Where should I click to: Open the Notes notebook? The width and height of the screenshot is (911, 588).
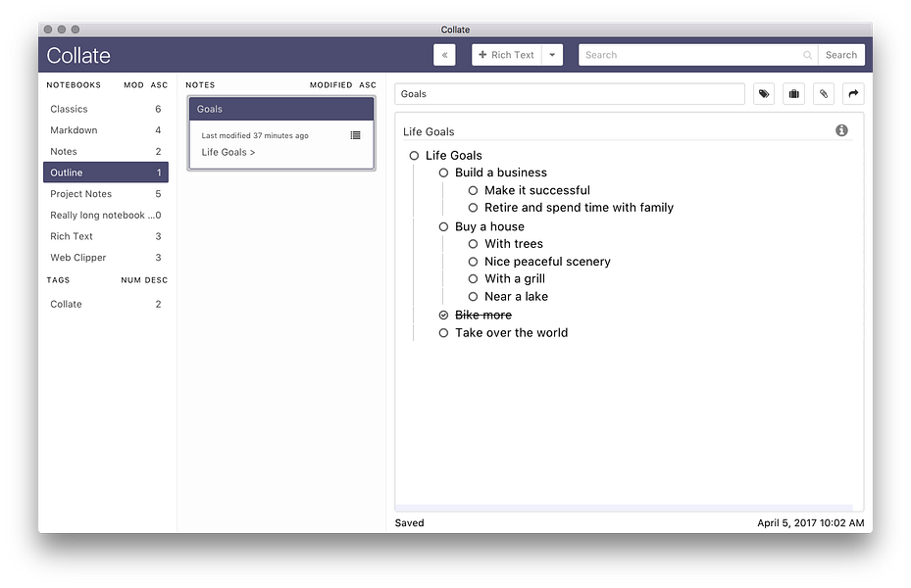click(x=106, y=152)
